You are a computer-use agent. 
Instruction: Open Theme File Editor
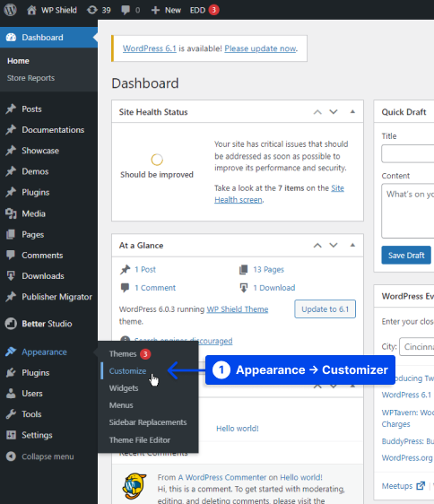[x=140, y=440]
